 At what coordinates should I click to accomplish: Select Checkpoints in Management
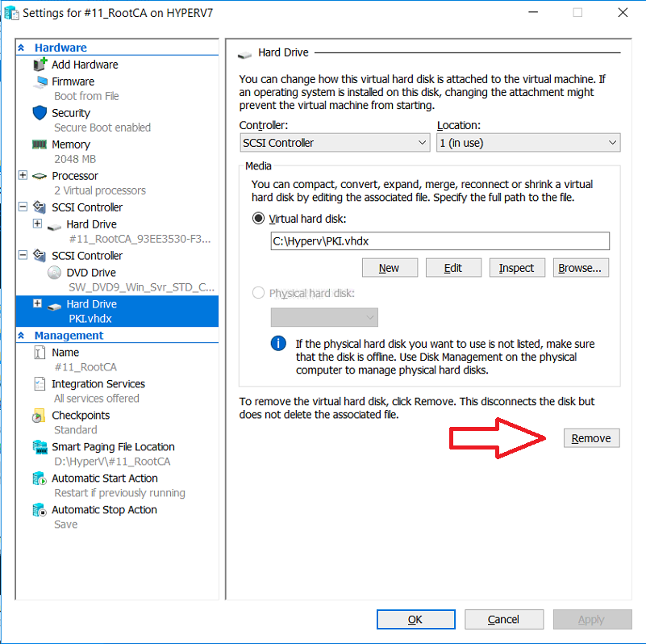click(81, 415)
